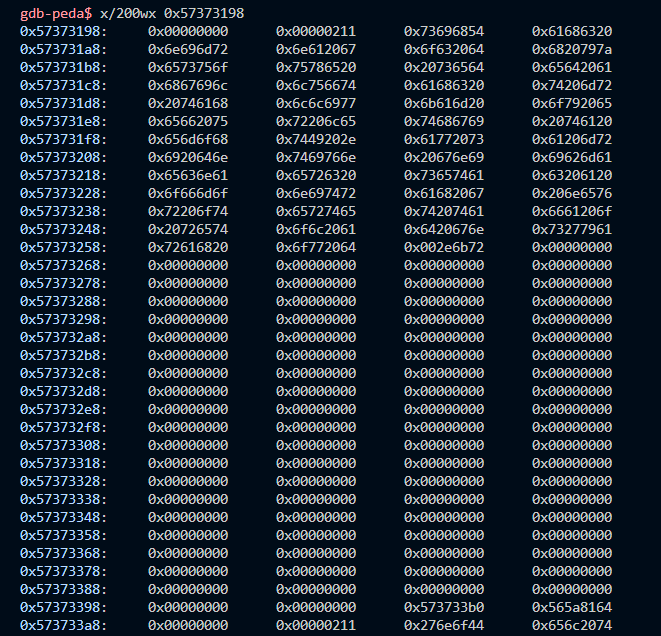Select value 0x74686769
The image size is (661, 636).
click(444, 121)
